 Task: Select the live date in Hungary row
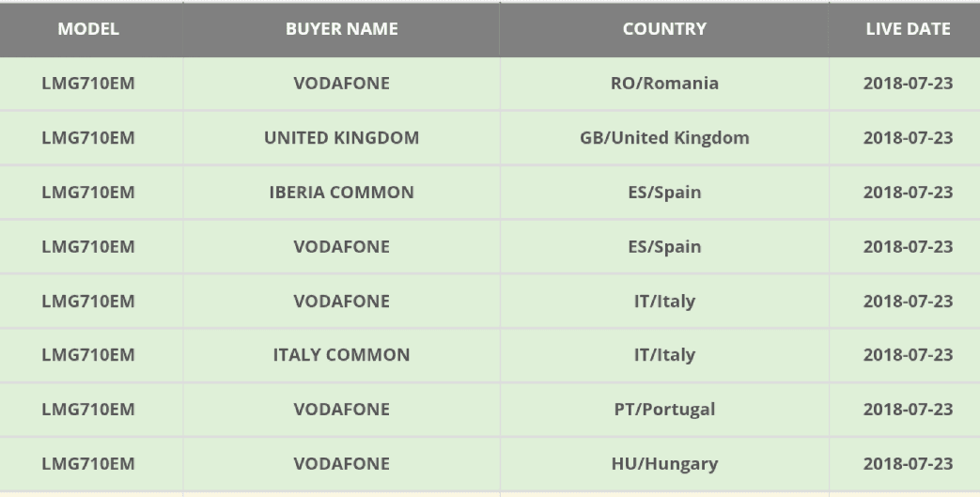pos(909,463)
